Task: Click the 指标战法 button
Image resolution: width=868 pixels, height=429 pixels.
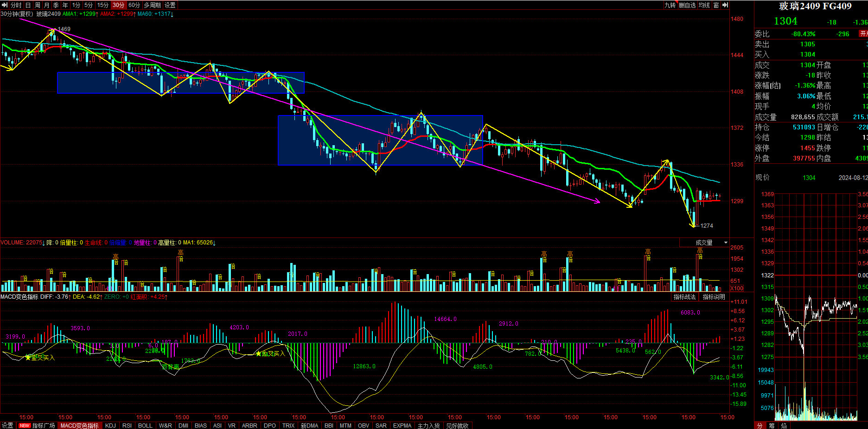Action: (x=684, y=297)
